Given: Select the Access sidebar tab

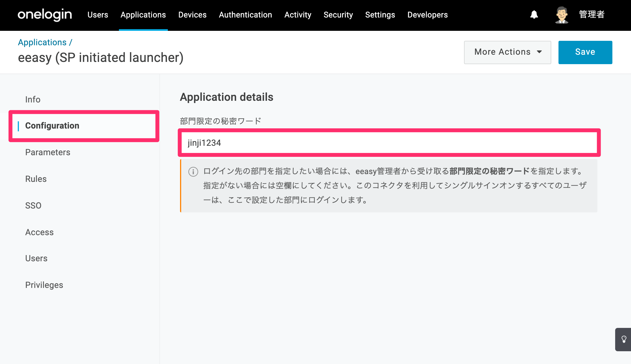Looking at the screenshot, I should tap(39, 232).
